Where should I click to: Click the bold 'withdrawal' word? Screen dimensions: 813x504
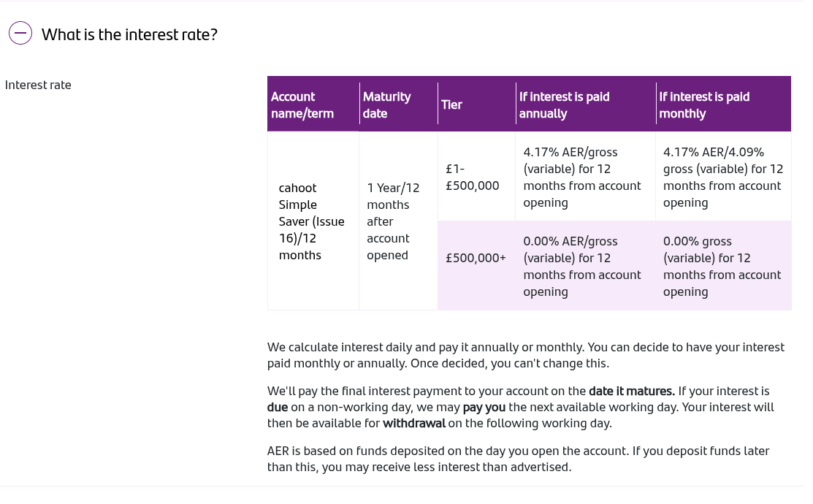[x=413, y=423]
